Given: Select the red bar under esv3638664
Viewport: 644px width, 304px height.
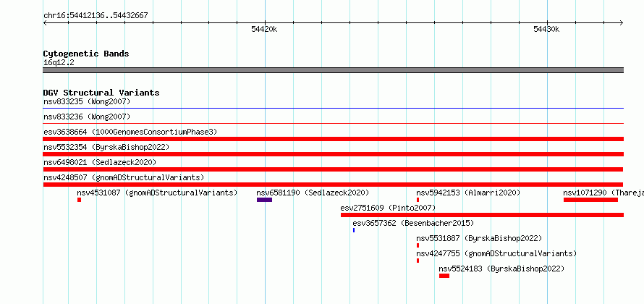Looking at the screenshot, I should click(334, 139).
